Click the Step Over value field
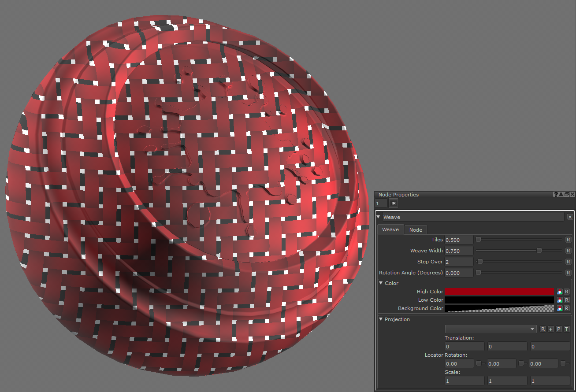The image size is (576, 392). [458, 262]
